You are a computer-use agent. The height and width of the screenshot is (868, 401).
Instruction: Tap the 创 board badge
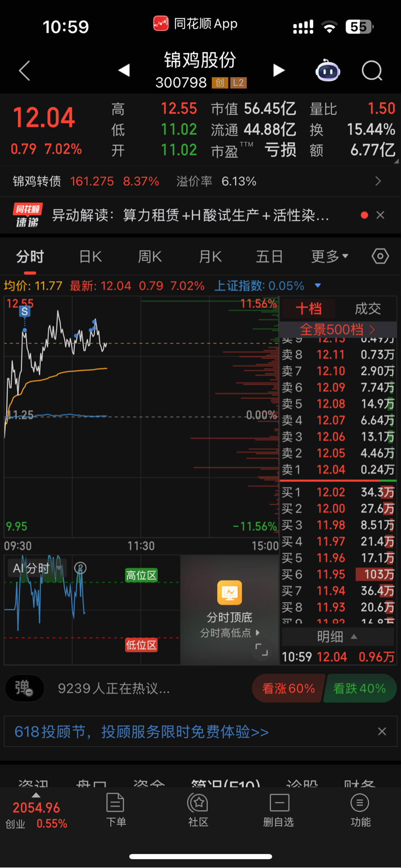220,82
